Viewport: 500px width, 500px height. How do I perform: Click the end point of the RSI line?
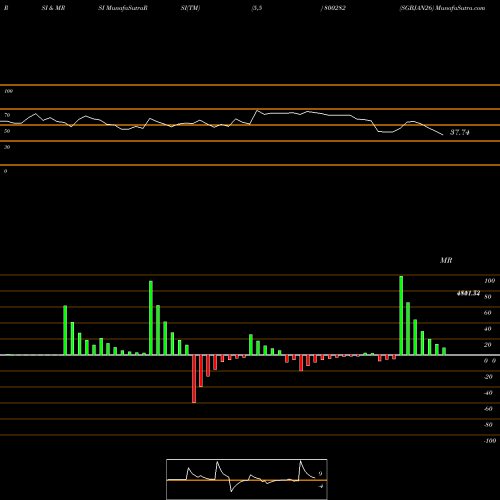443,135
